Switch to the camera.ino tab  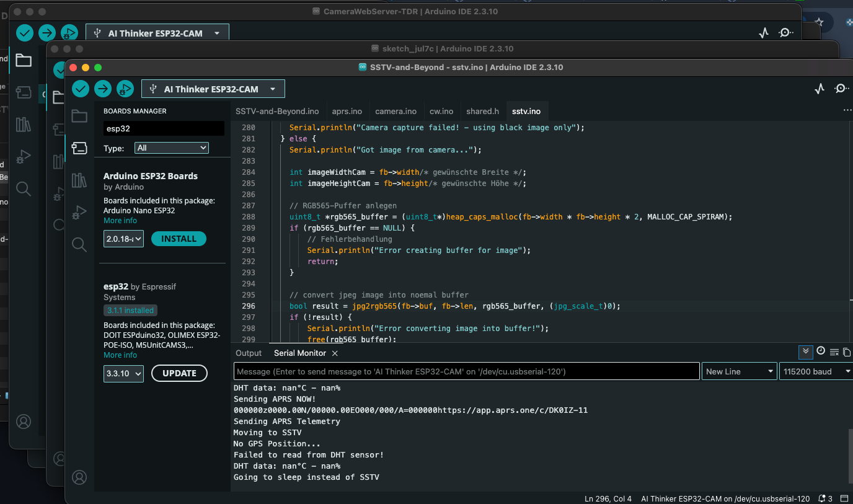click(396, 112)
